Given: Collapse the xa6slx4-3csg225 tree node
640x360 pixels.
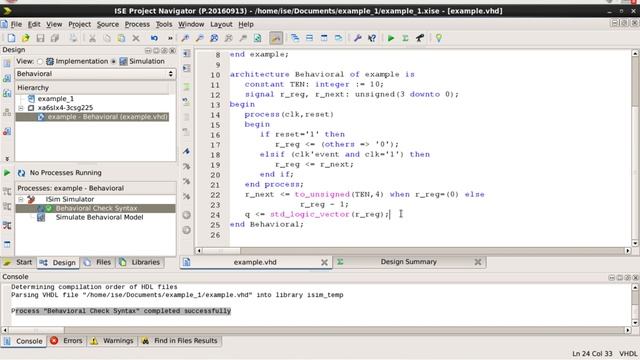Looking at the screenshot, I should pyautogui.click(x=21, y=108).
